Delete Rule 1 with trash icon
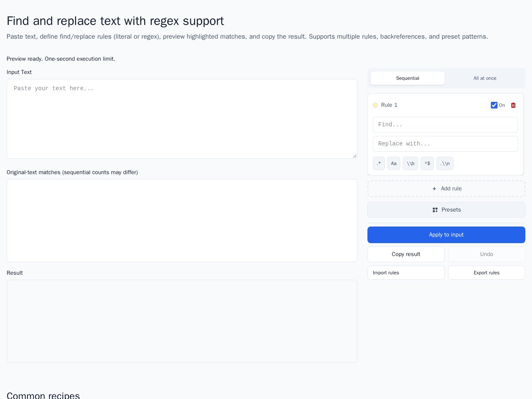532x399 pixels. (513, 105)
